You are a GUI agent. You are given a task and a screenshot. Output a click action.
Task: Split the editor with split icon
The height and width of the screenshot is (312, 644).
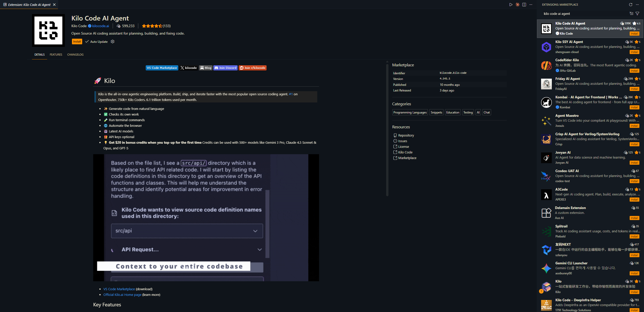click(524, 5)
